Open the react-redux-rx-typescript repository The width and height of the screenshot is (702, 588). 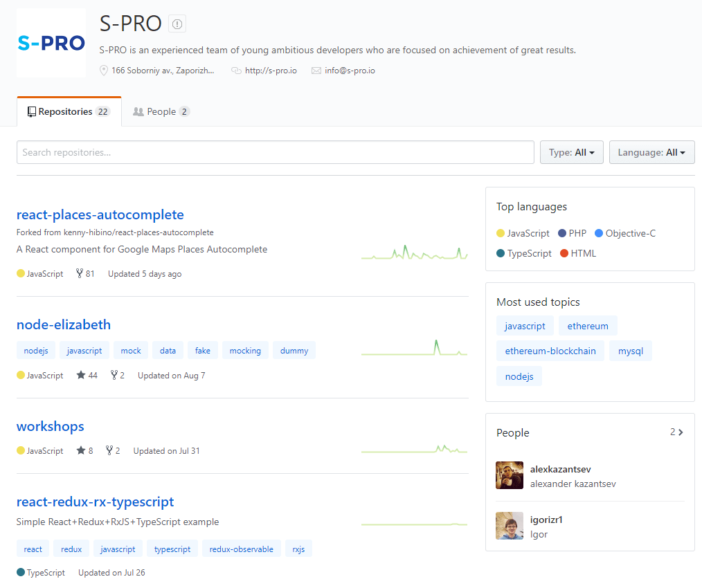point(95,502)
